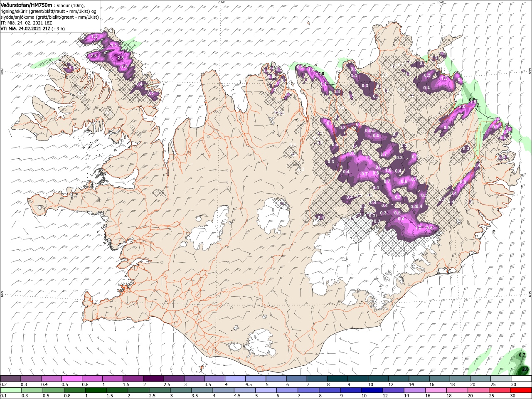Click the rain scale swatch from 5 to 6
Viewport: 532px width, 399px height.
click(266, 390)
